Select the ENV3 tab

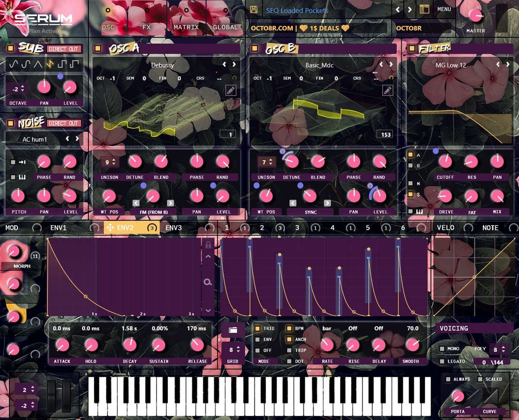[x=174, y=227]
